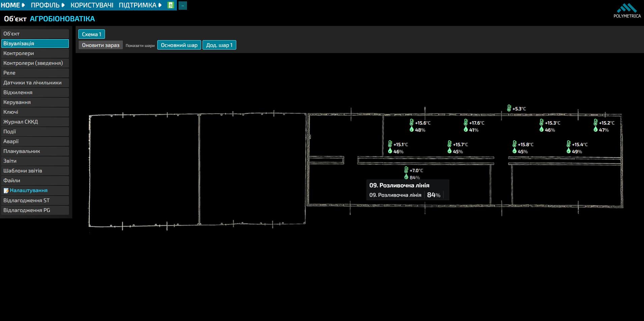The image size is (644, 321).
Task: Toggle the Дод. шар 1 layer
Action: click(219, 45)
